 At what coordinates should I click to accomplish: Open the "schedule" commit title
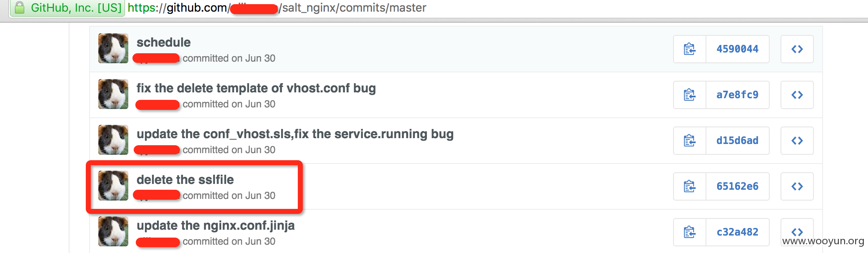[164, 42]
